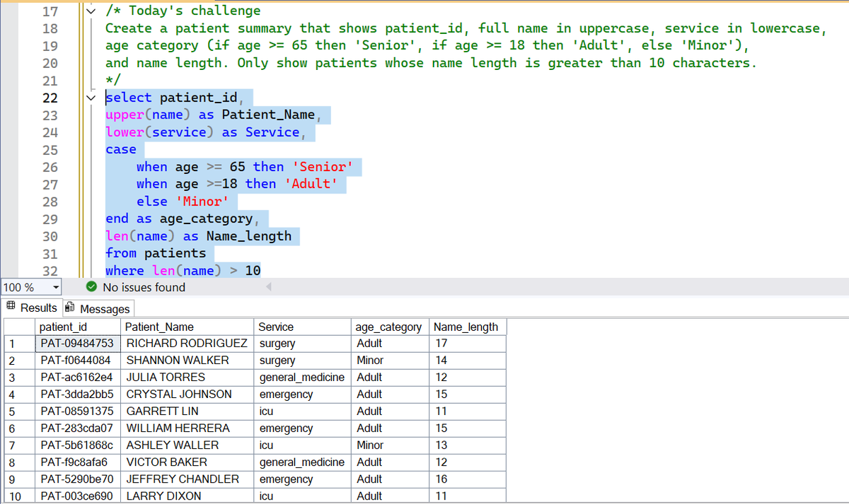This screenshot has width=849, height=504.
Task: Select the Service column header
Action: [x=301, y=327]
